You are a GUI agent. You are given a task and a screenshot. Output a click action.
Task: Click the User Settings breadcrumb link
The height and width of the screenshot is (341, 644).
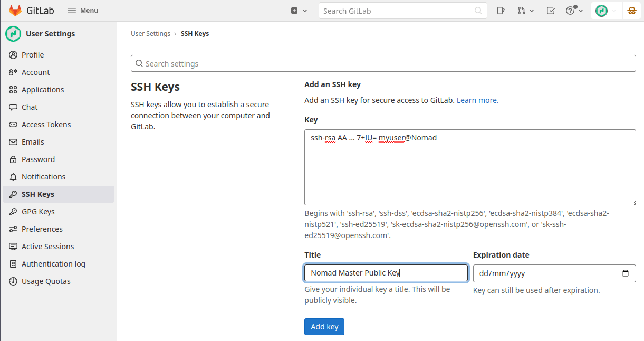coord(150,33)
